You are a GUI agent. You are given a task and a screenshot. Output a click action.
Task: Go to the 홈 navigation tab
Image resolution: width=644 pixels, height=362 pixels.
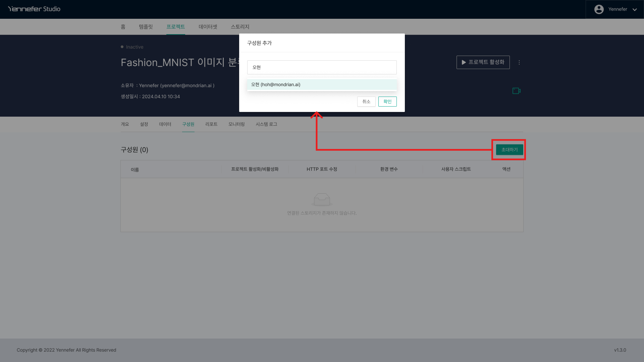coord(123,27)
